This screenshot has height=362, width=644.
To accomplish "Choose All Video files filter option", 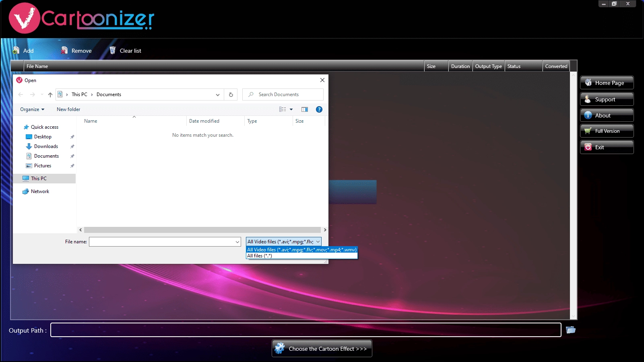I will (x=302, y=250).
